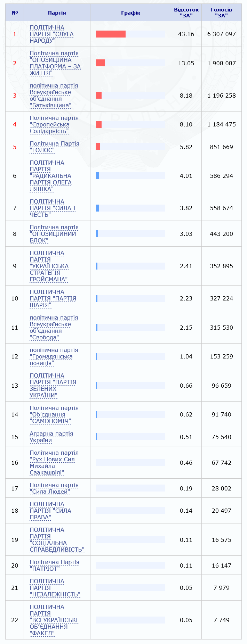Viewport: 247px width, 644px height.
Task: Open the "Свобода" party link
Action: 54,328
